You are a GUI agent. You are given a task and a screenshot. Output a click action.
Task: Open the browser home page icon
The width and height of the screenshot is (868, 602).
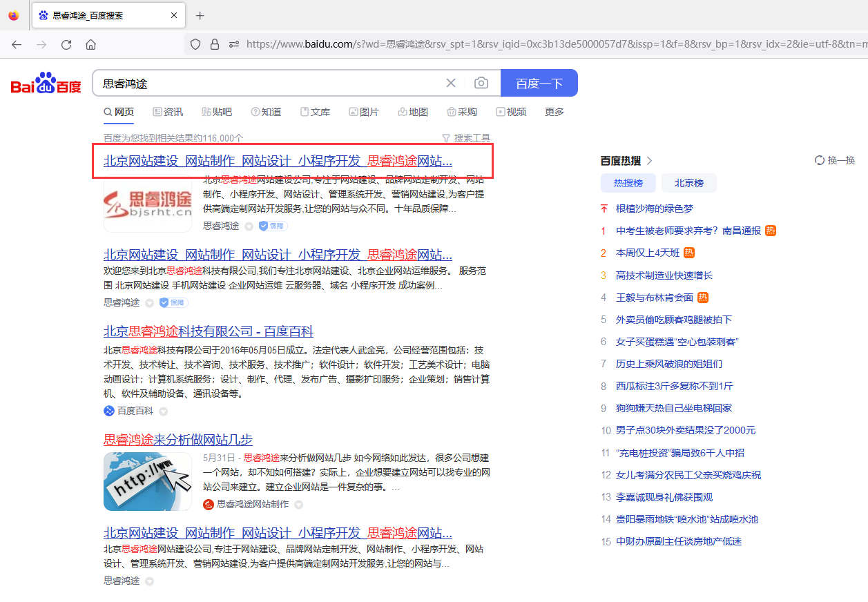coord(90,43)
